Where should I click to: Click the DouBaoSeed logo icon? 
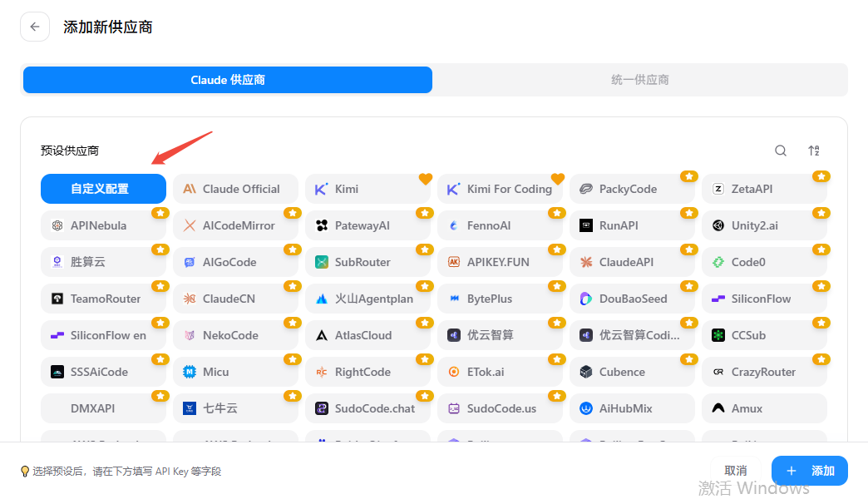pos(585,299)
